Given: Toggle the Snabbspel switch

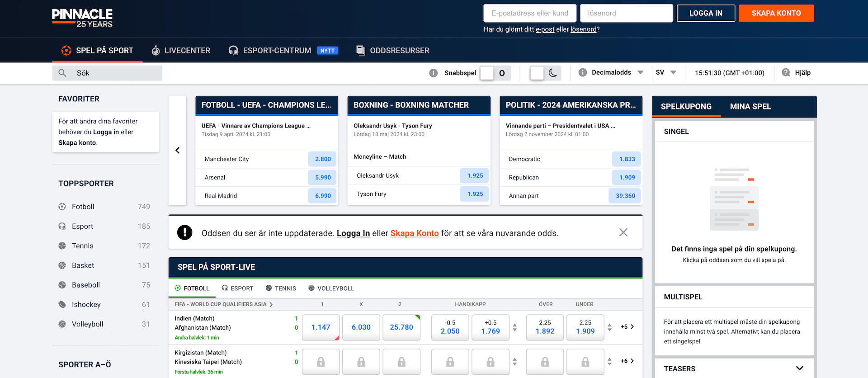Looking at the screenshot, I should (495, 73).
